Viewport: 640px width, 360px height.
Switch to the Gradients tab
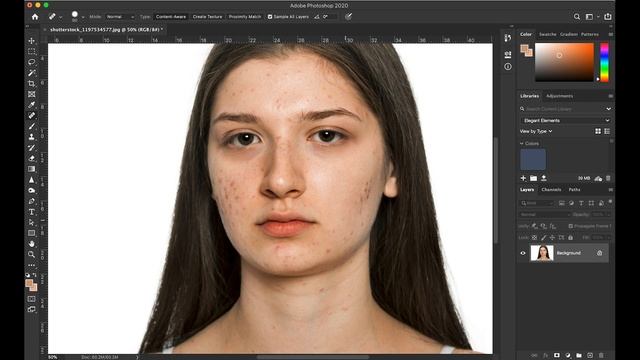[569, 34]
